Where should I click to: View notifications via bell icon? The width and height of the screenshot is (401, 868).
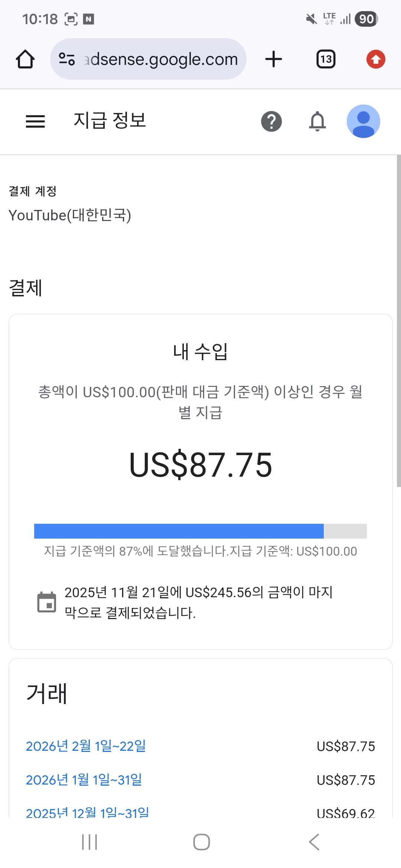tap(317, 121)
